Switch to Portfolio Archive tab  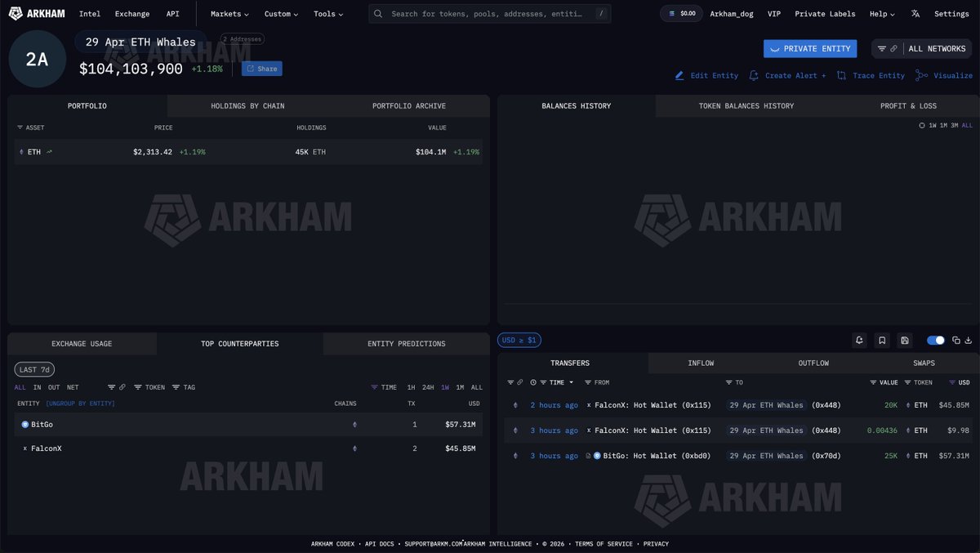point(409,106)
